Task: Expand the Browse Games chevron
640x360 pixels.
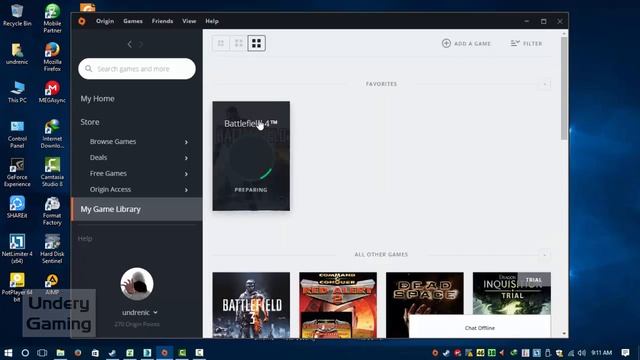Action: pos(186,142)
